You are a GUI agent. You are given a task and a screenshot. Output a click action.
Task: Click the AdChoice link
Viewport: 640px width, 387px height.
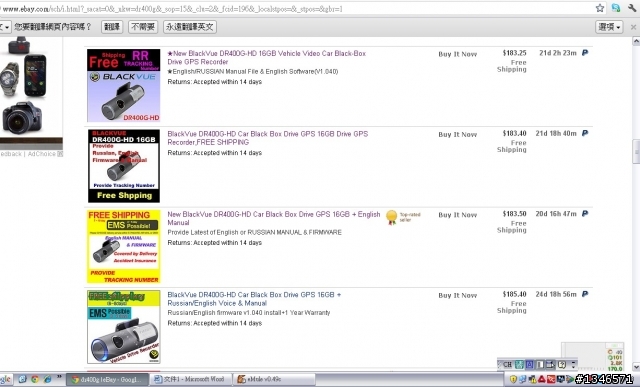click(x=45, y=154)
